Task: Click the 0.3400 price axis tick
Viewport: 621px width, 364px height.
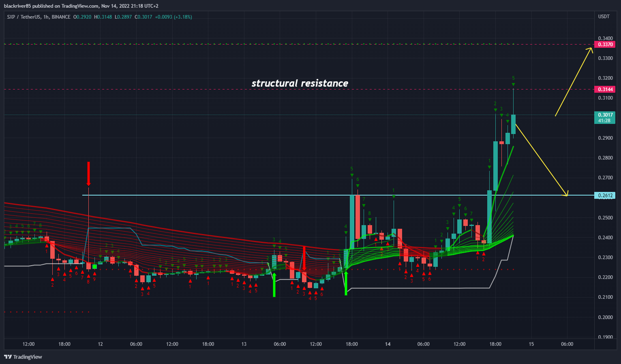Action: click(605, 38)
